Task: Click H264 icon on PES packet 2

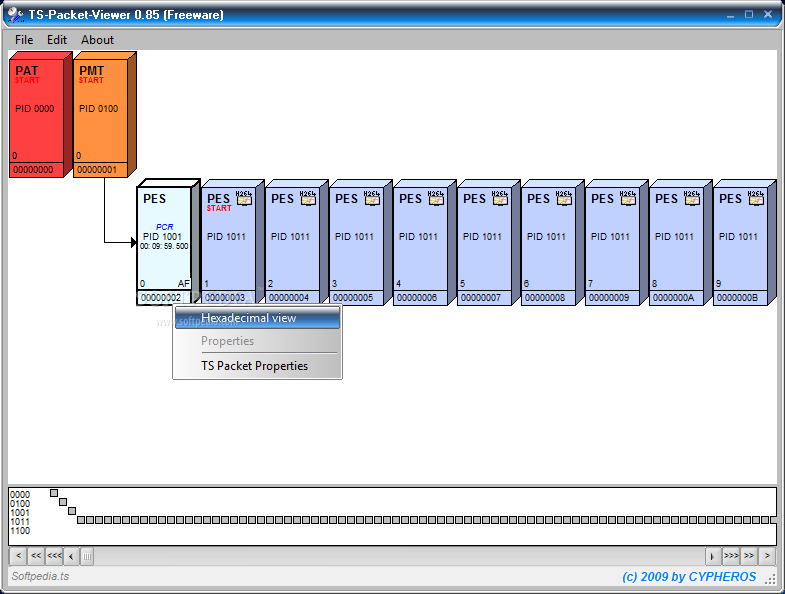Action: coord(308,198)
